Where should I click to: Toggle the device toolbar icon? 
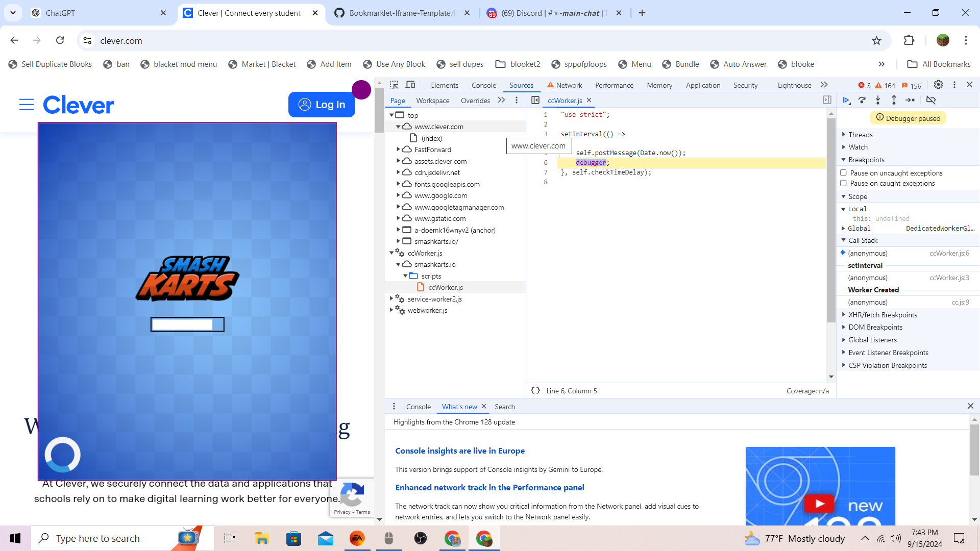click(410, 85)
